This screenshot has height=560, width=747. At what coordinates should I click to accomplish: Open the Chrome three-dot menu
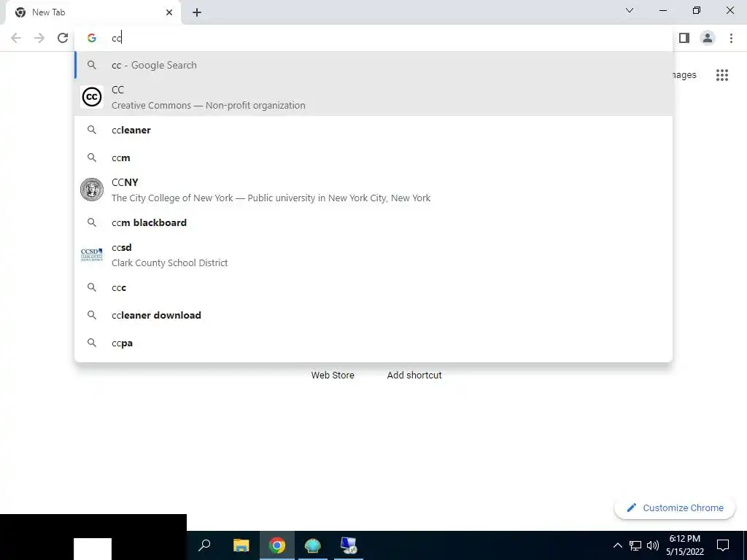point(731,38)
